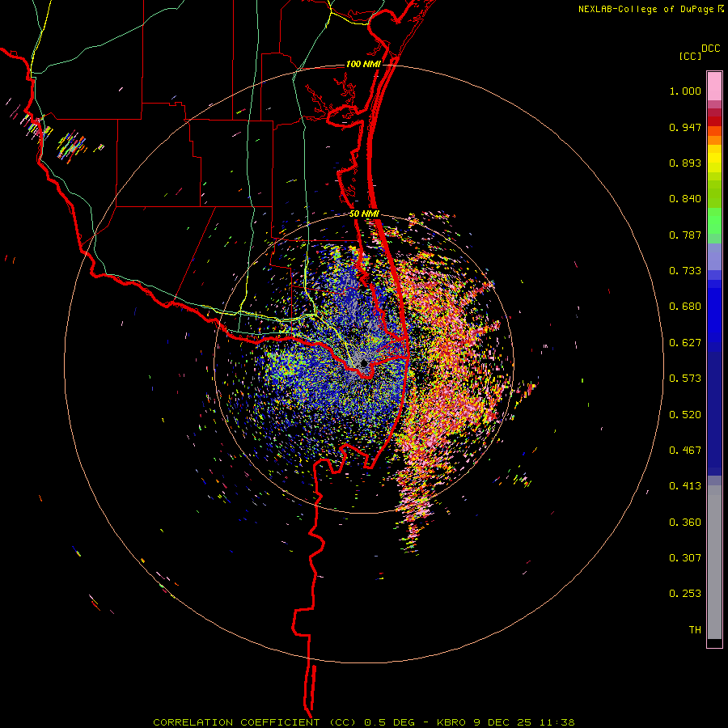Image resolution: width=728 pixels, height=728 pixels.
Task: Click the 0.467 legend value
Action: (x=685, y=451)
